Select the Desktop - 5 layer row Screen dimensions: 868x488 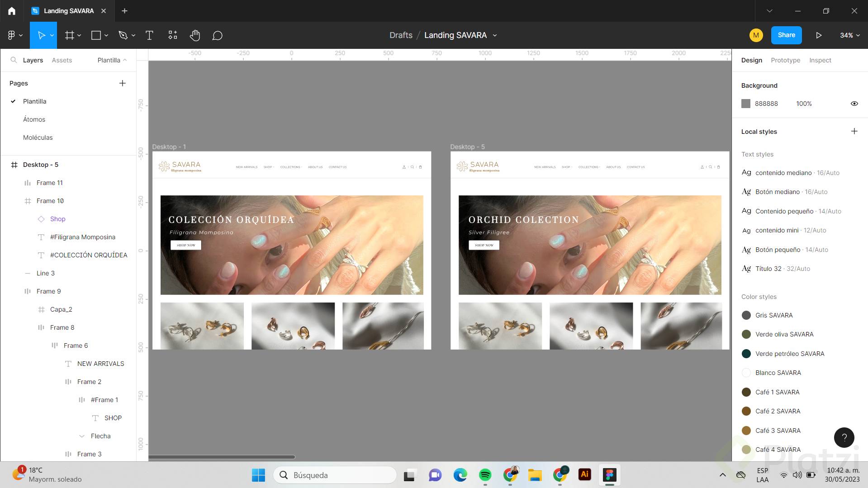41,165
